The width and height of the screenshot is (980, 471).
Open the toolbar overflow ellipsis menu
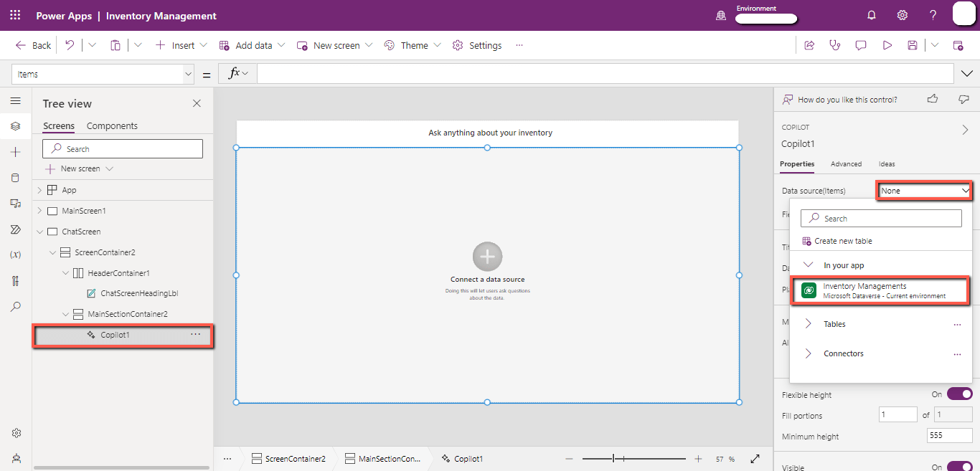coord(519,45)
